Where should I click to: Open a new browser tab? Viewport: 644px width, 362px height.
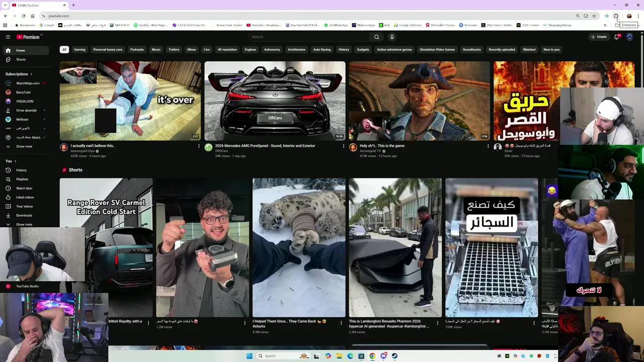[73, 5]
